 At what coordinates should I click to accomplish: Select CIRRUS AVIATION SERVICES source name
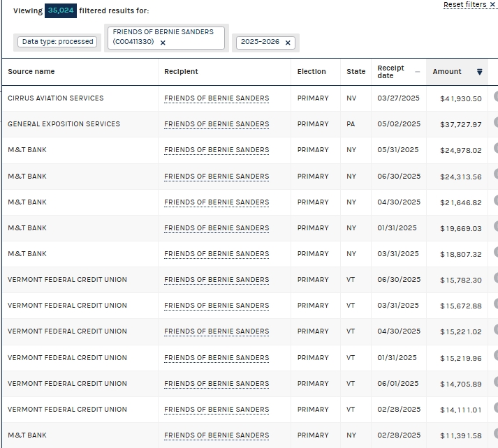click(x=56, y=98)
